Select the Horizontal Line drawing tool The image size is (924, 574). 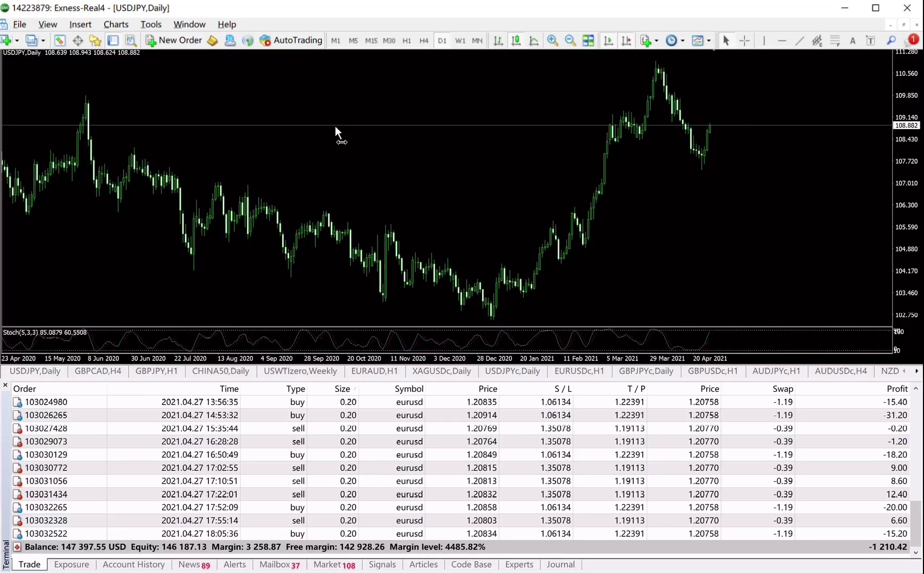782,40
